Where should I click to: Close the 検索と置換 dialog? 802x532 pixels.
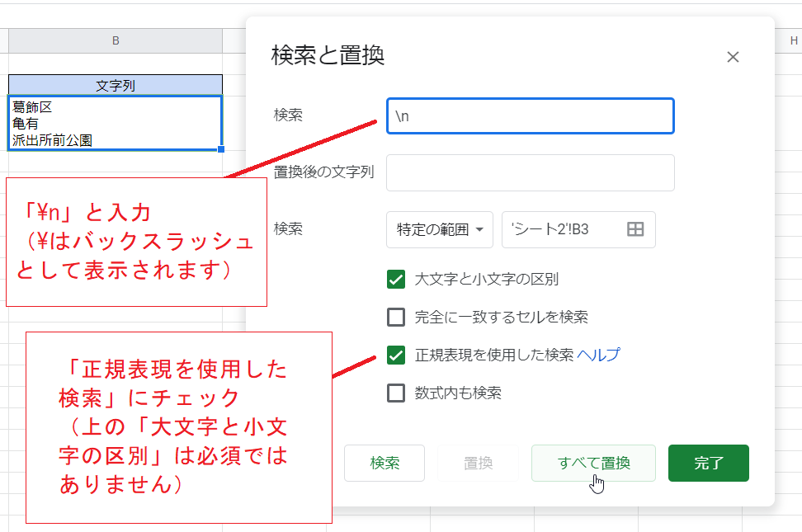point(733,57)
